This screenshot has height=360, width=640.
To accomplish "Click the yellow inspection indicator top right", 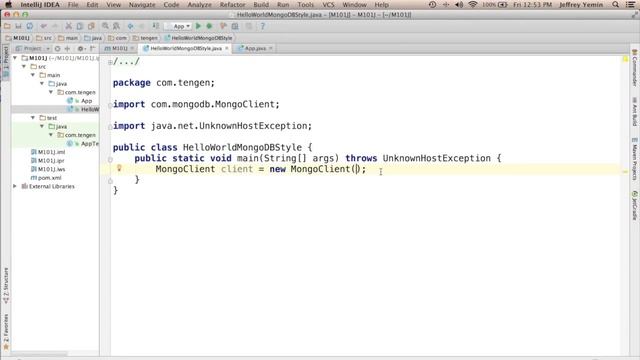I will tap(625, 59).
